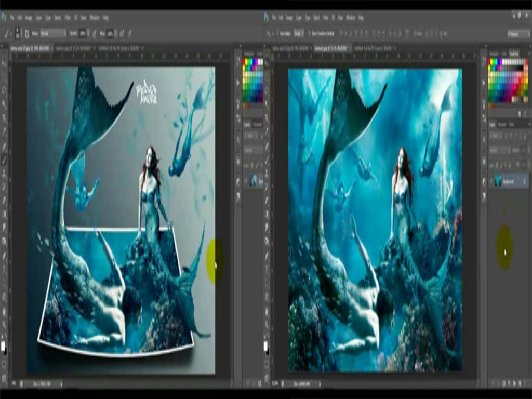
Task: Click the Character panel 'A' icon in right window's dock
Action: [484, 139]
